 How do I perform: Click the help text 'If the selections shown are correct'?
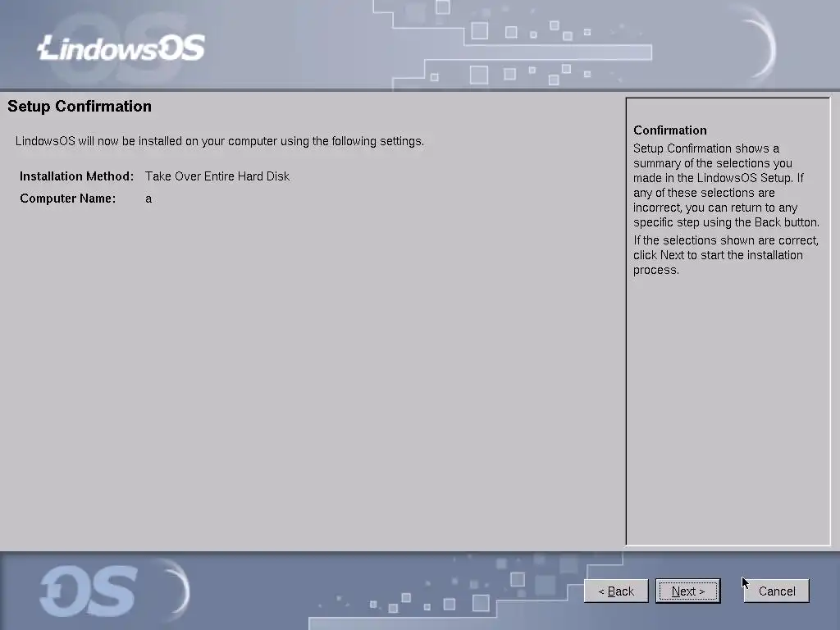tap(725, 255)
